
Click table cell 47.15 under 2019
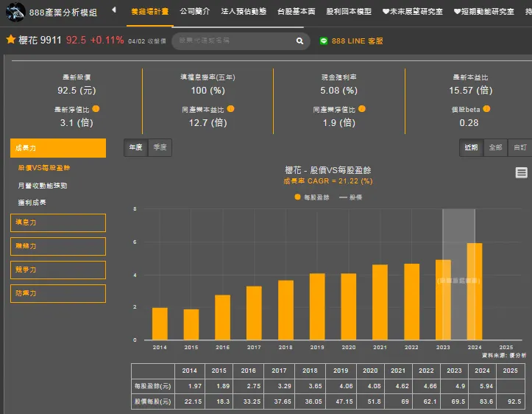point(341,401)
